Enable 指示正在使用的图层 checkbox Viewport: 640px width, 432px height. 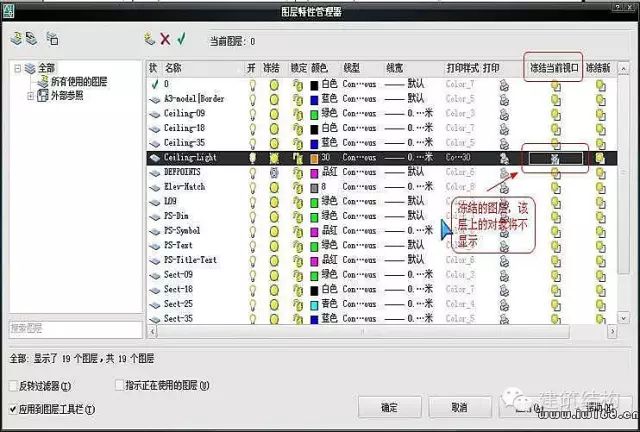click(119, 385)
